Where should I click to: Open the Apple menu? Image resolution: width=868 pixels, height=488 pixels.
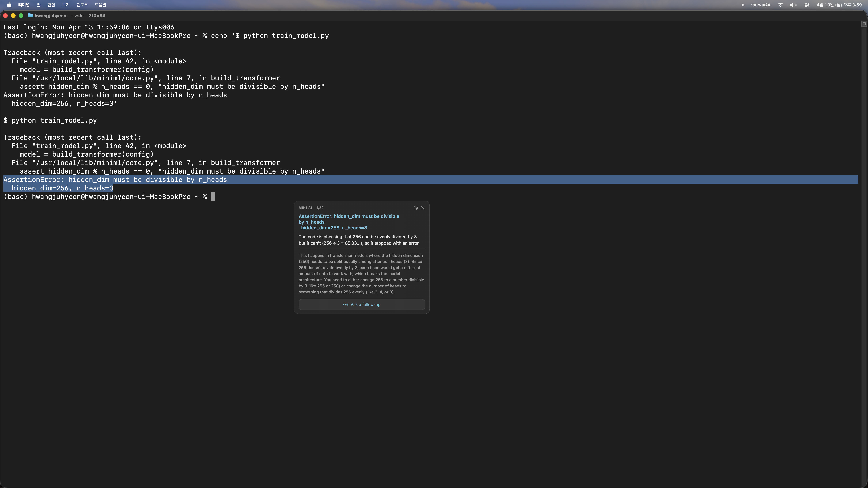9,5
